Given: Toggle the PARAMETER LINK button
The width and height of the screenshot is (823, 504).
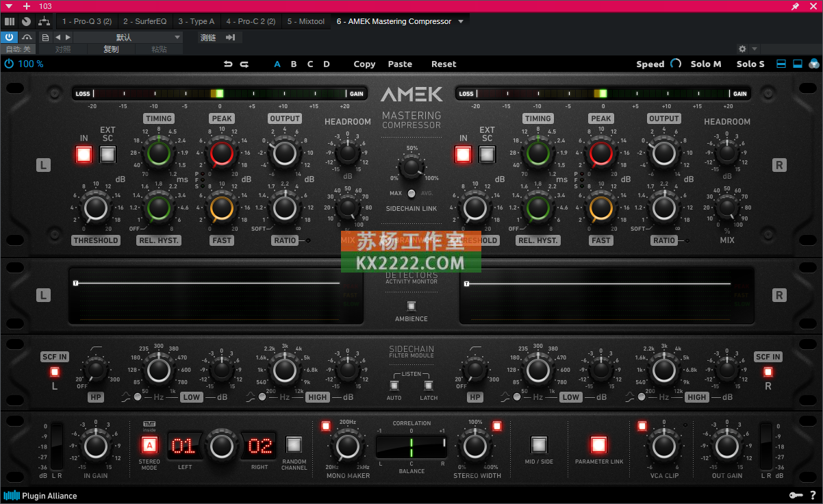Looking at the screenshot, I should click(x=599, y=445).
